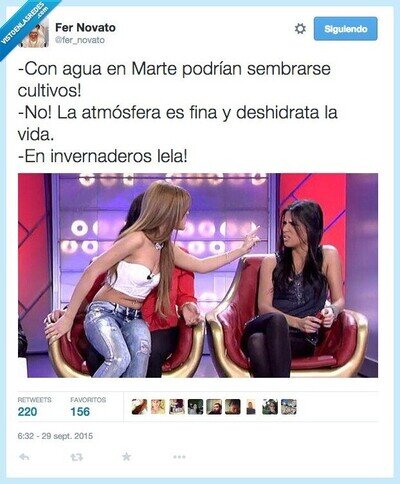This screenshot has height=484, width=400.
Task: Open Fer Novato display name link
Action: tap(85, 27)
